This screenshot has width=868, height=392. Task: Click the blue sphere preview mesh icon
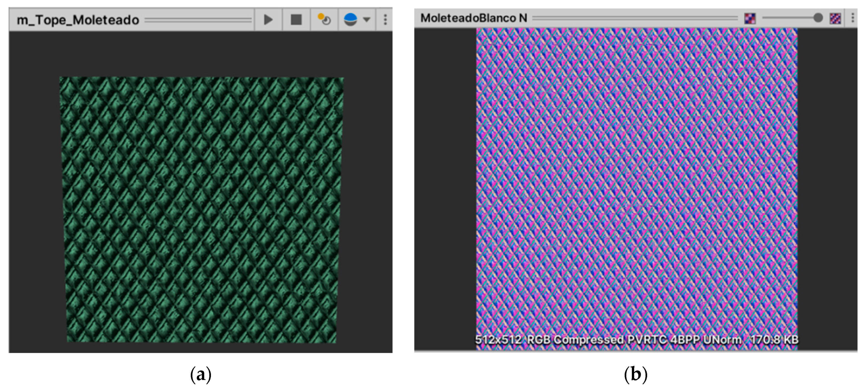coord(350,20)
